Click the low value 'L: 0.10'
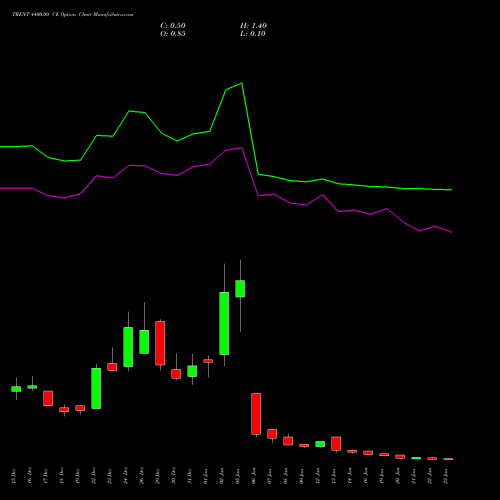Viewport: 500px width, 500px height. [253, 34]
